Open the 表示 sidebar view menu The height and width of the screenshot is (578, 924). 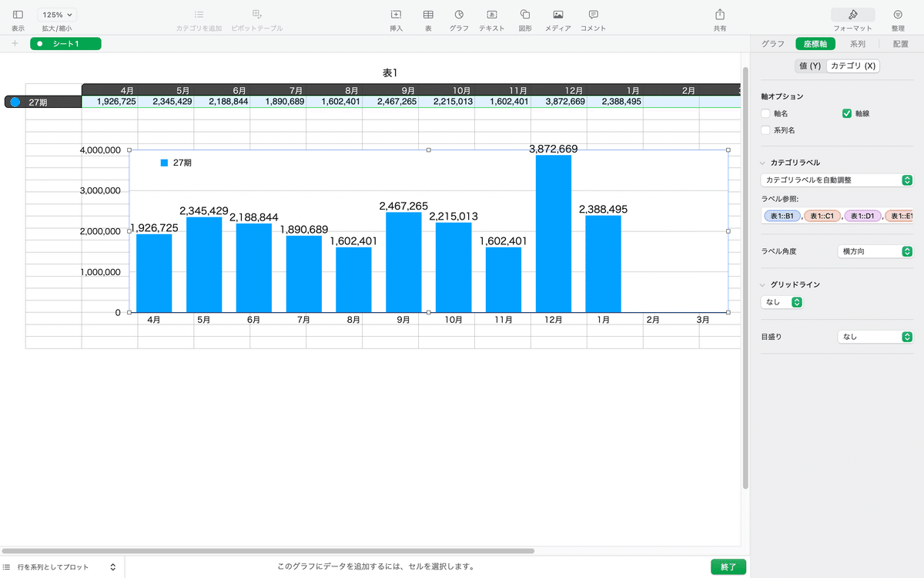(x=18, y=15)
